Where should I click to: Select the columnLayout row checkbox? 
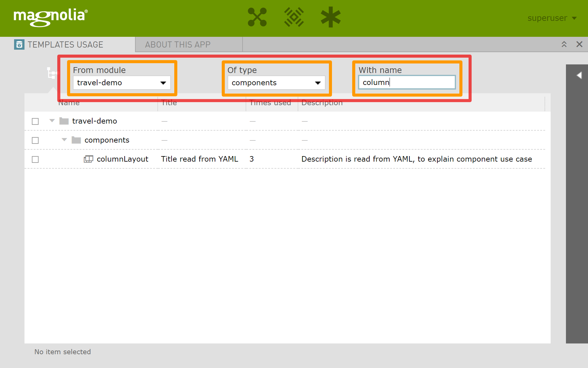[35, 159]
